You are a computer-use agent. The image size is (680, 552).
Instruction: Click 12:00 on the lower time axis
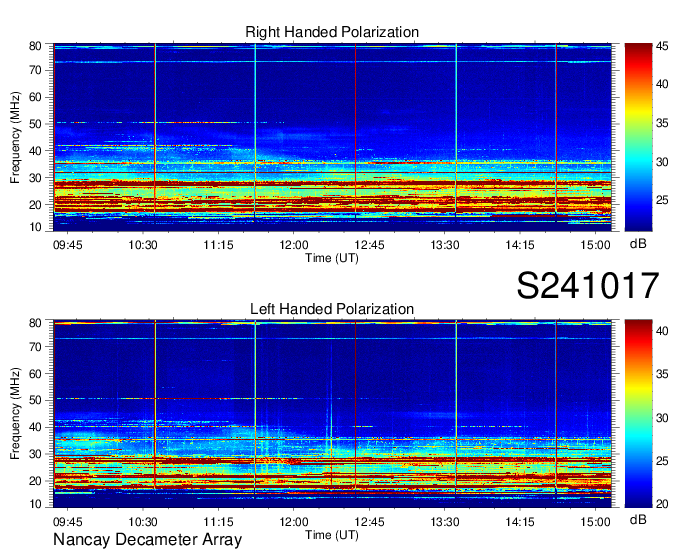pos(294,522)
